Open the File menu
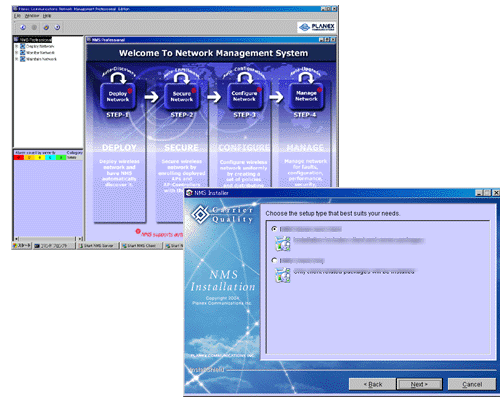Image resolution: width=500 pixels, height=400 pixels. coord(17,16)
